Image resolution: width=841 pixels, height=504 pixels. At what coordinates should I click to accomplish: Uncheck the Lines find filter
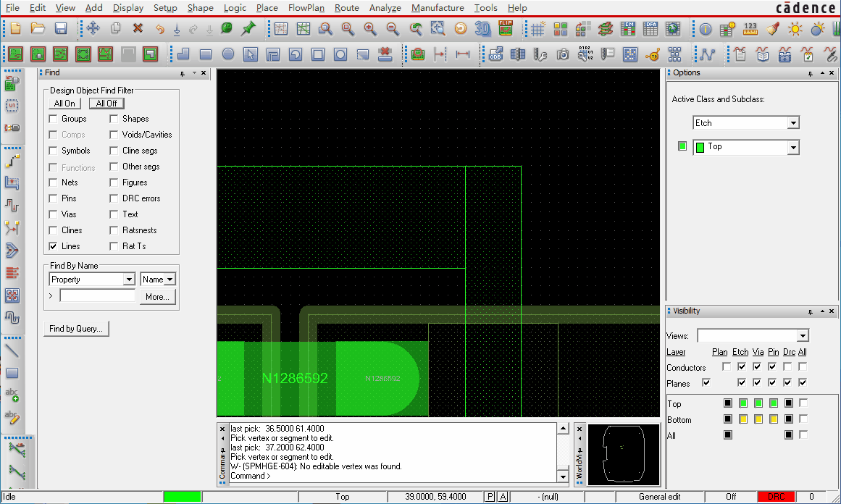[53, 246]
